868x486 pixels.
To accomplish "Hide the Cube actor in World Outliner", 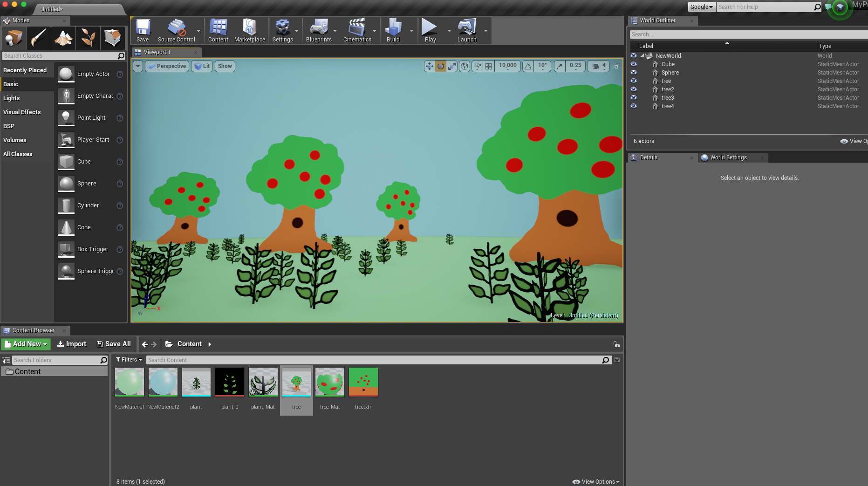I will pos(634,64).
